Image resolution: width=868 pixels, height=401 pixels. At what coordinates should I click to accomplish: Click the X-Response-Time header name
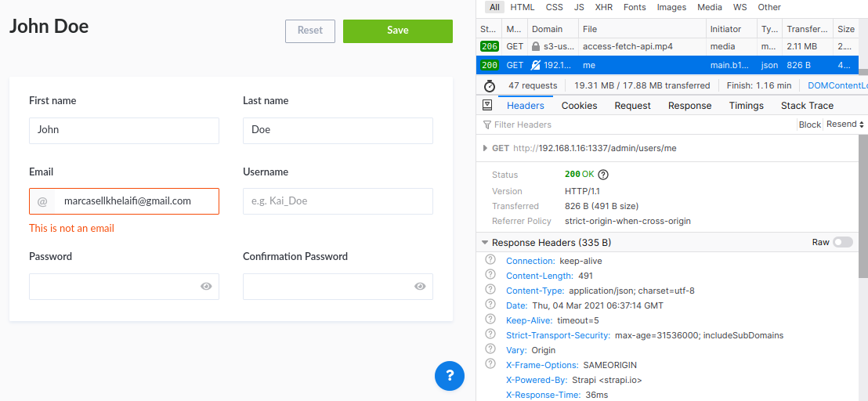coord(543,395)
